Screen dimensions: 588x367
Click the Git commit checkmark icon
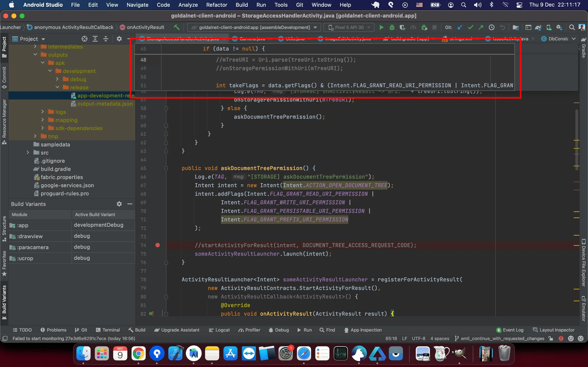pos(470,28)
